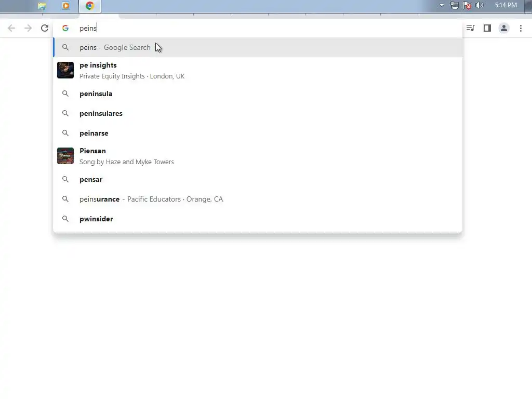Open the network tray icon

tap(454, 5)
